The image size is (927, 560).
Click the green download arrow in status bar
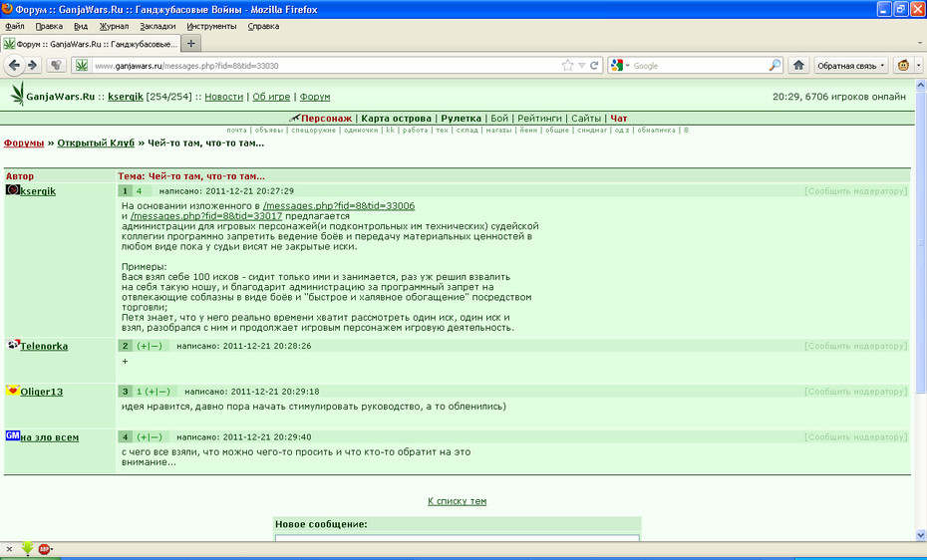[27, 549]
